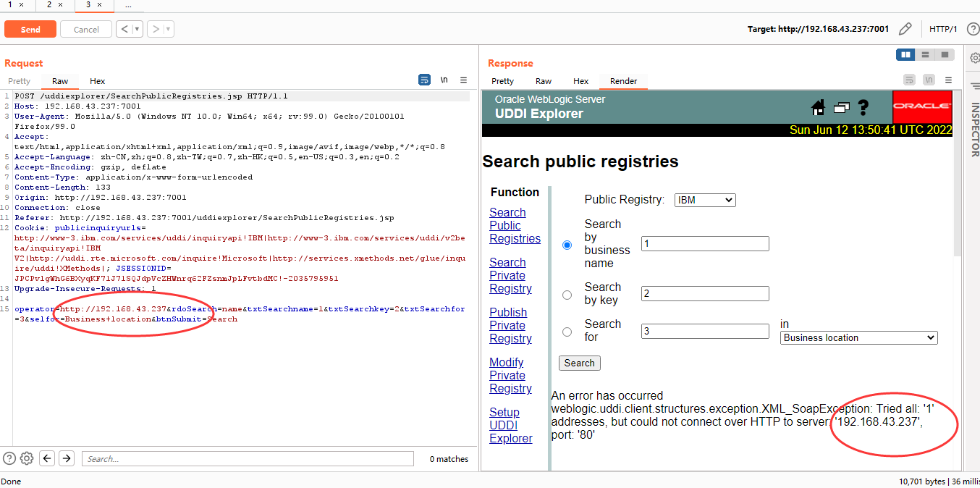The width and height of the screenshot is (980, 488).
Task: Open forward history dropdown arrow
Action: [169, 30]
